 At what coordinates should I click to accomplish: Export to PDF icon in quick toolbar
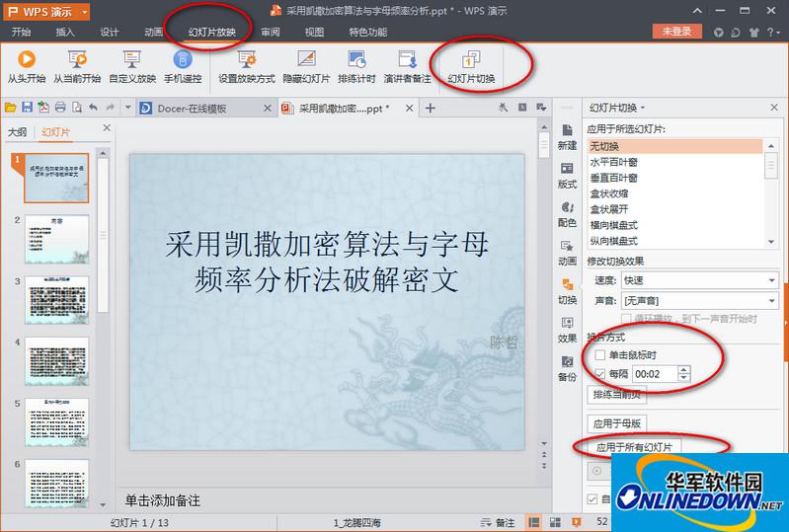(43, 108)
